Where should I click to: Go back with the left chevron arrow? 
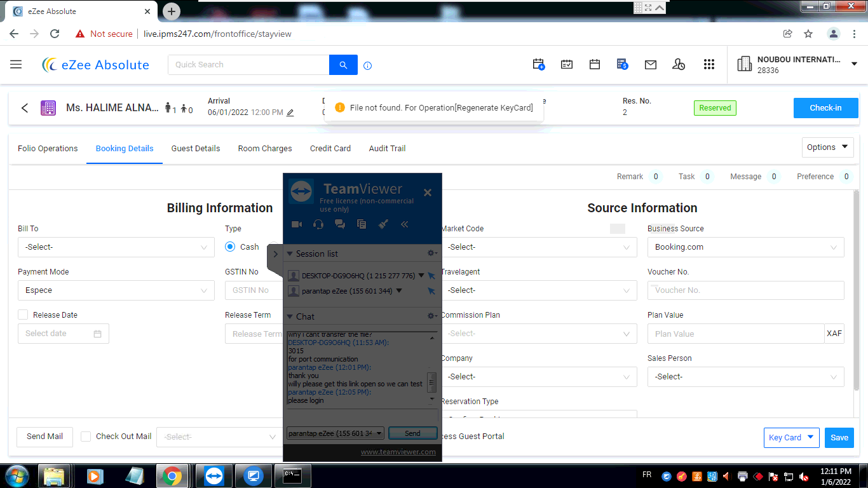(25, 108)
